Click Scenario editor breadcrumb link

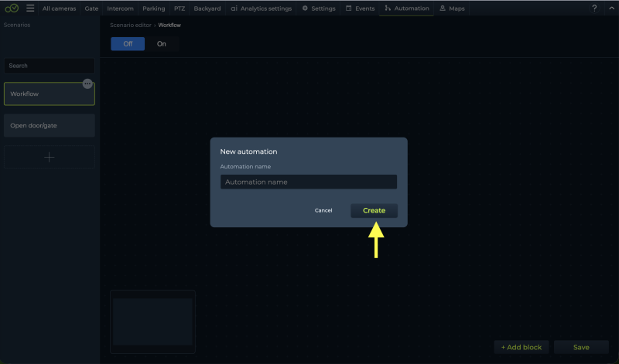pos(131,25)
